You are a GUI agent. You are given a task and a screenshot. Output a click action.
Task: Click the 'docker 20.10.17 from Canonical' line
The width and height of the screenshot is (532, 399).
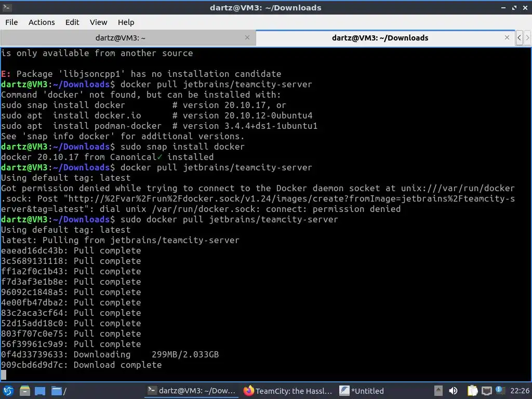point(107,157)
